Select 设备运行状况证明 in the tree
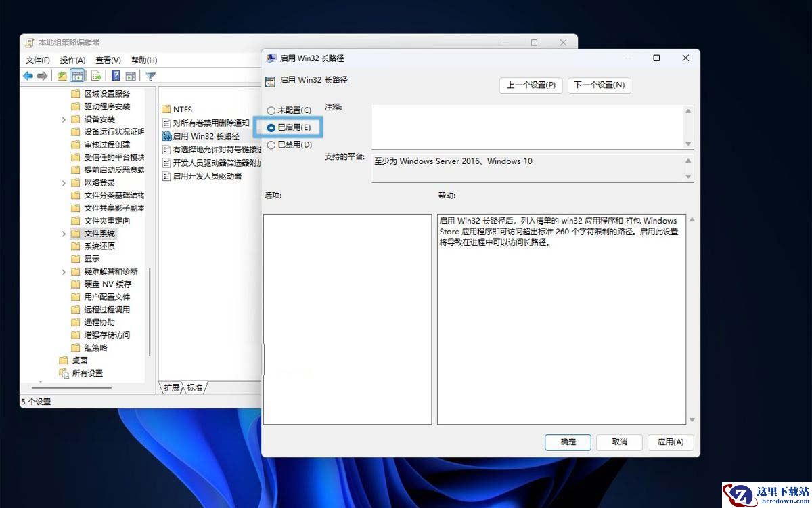This screenshot has width=812, height=508. [114, 132]
